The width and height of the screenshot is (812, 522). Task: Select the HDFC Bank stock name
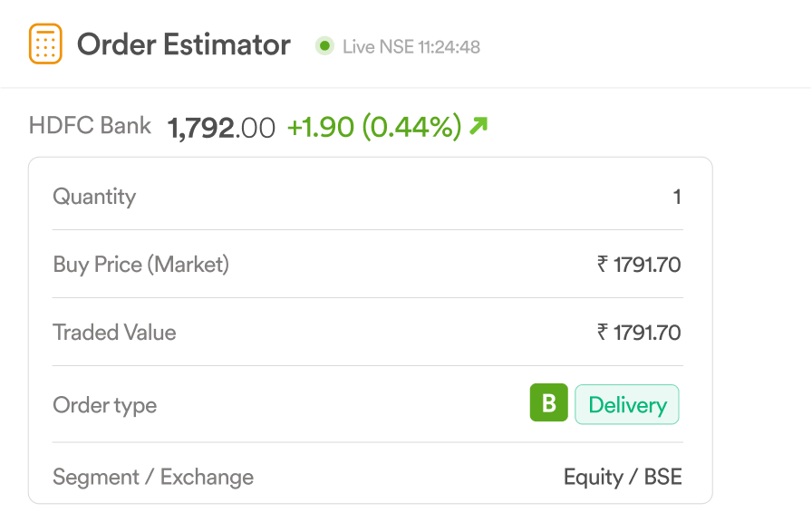[90, 125]
